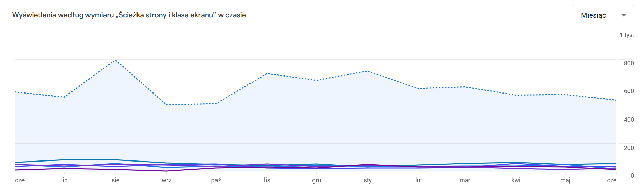Pick the dotted line point above lis
The image size is (644, 187).
tap(267, 73)
